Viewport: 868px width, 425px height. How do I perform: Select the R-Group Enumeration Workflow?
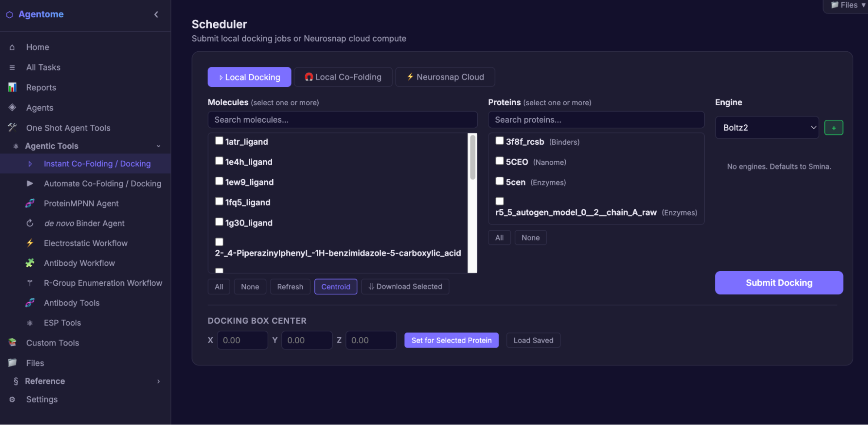[x=103, y=283]
